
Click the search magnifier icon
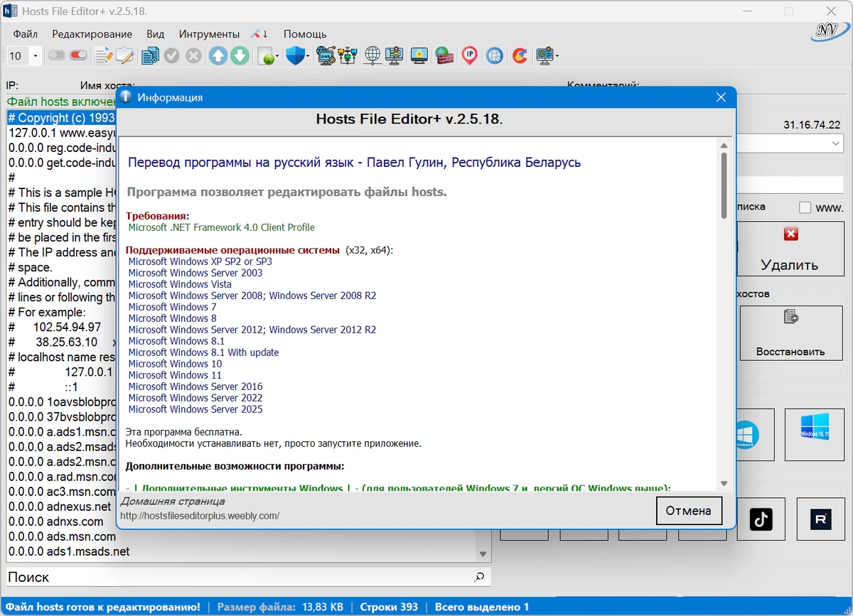tap(480, 577)
